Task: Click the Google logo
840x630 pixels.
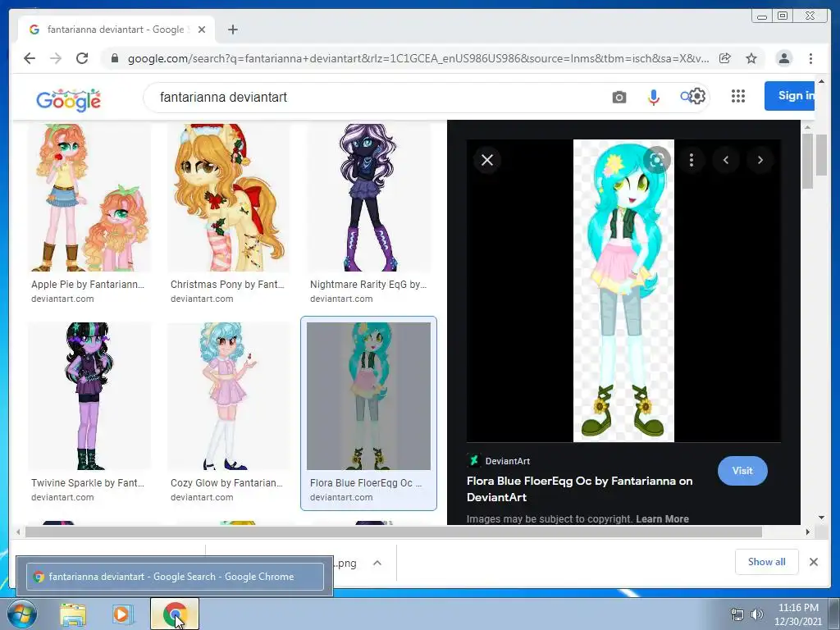Action: 68,99
